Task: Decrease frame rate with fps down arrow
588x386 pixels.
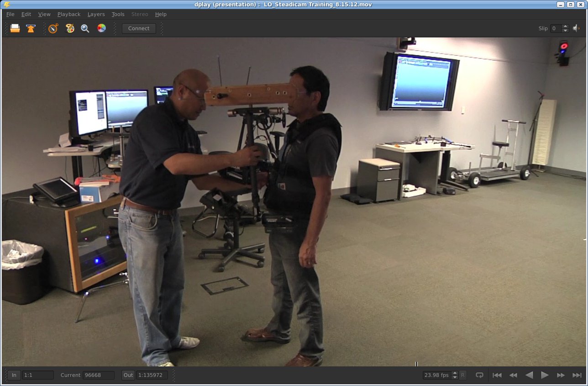Action: 455,377
